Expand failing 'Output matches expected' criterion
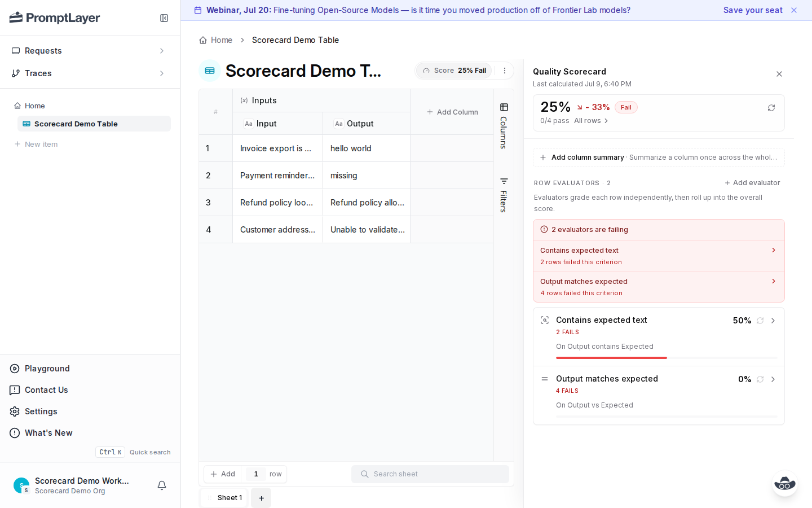 point(659,287)
